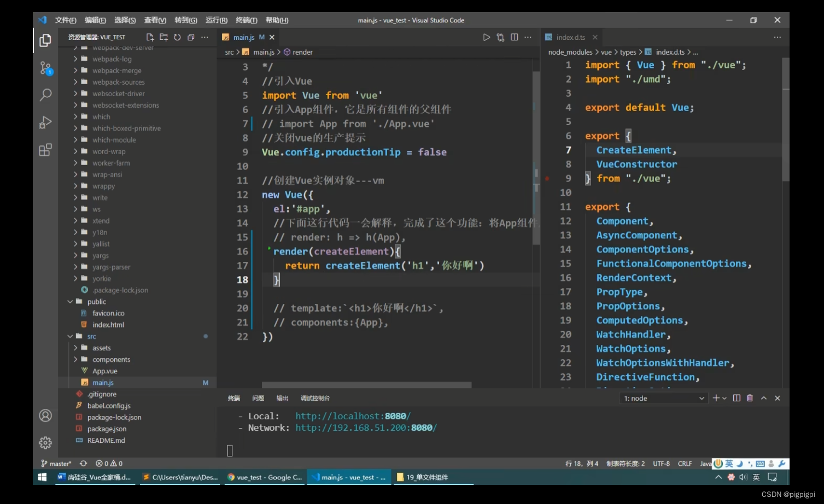Click the render breadcrumb item
Screen dimensions: 824x504
click(x=299, y=52)
